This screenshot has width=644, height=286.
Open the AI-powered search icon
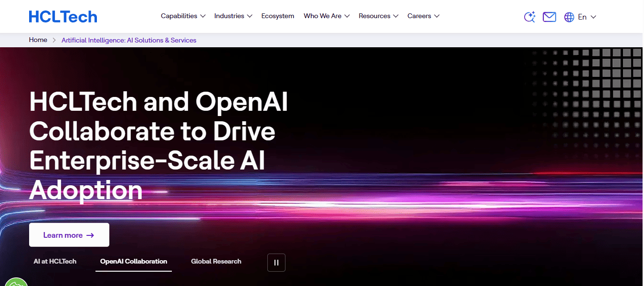529,17
